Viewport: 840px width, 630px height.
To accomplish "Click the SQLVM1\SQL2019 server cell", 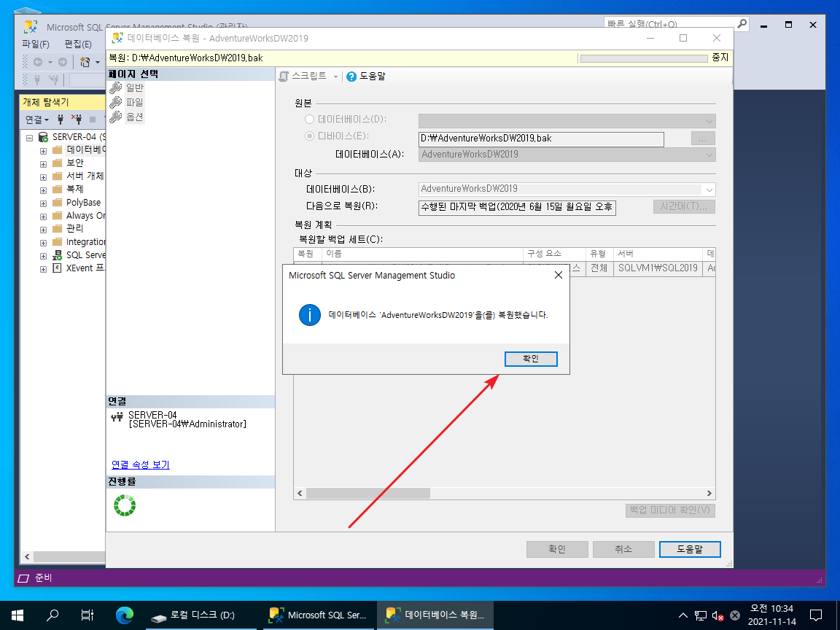I will coord(658,268).
